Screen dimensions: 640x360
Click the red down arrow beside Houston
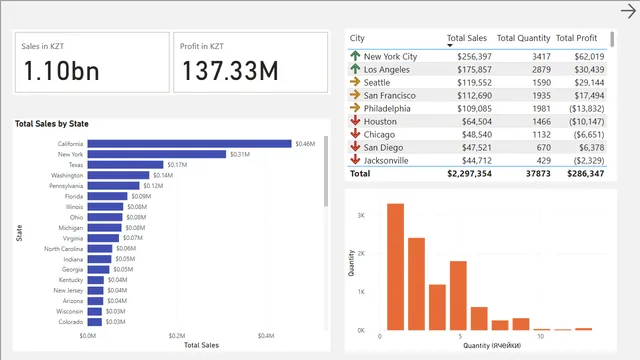click(x=355, y=120)
